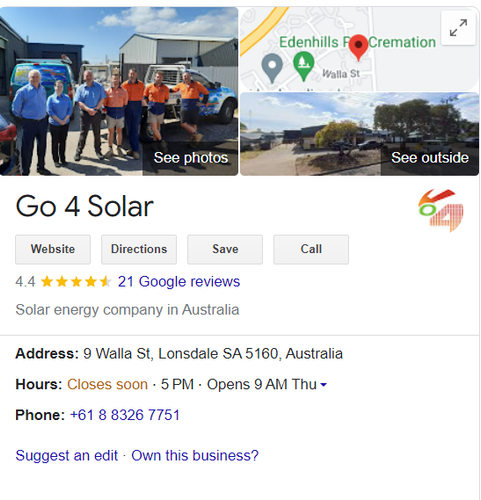Expand the map with the arrows icon
This screenshot has height=500, width=481.
click(458, 28)
